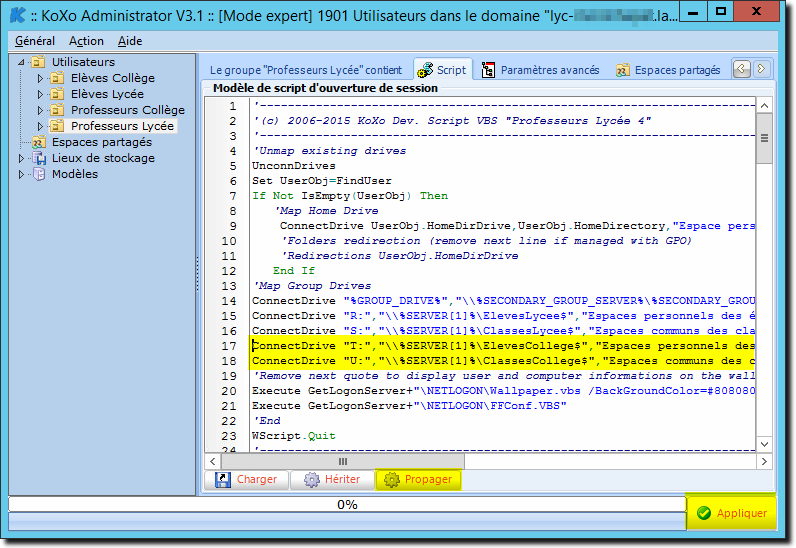This screenshot has width=796, height=548.
Task: Open the Action menu
Action: pos(86,41)
